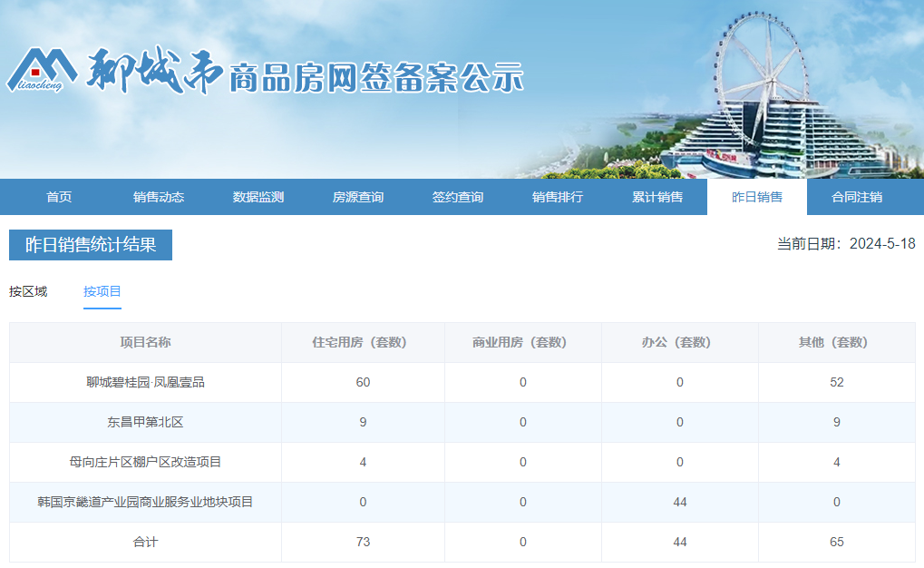
Task: Open the 累计销售 menu item
Action: point(657,197)
